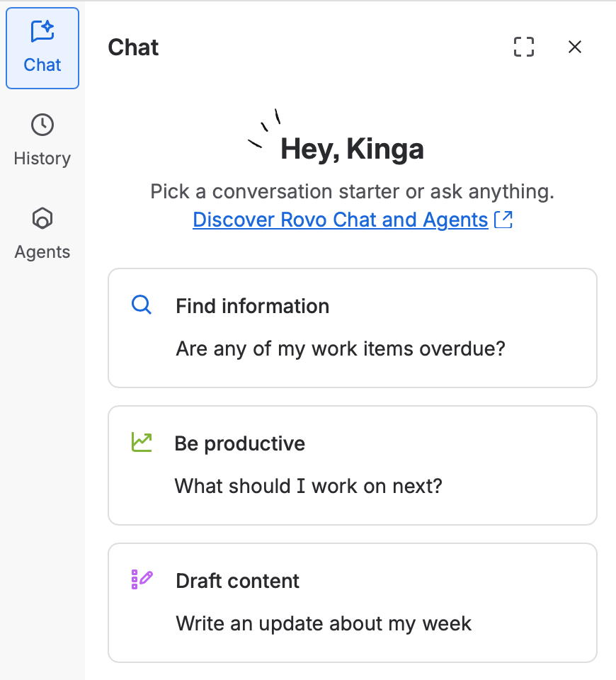
Task: Click the Agents hexagon icon
Action: click(x=42, y=218)
